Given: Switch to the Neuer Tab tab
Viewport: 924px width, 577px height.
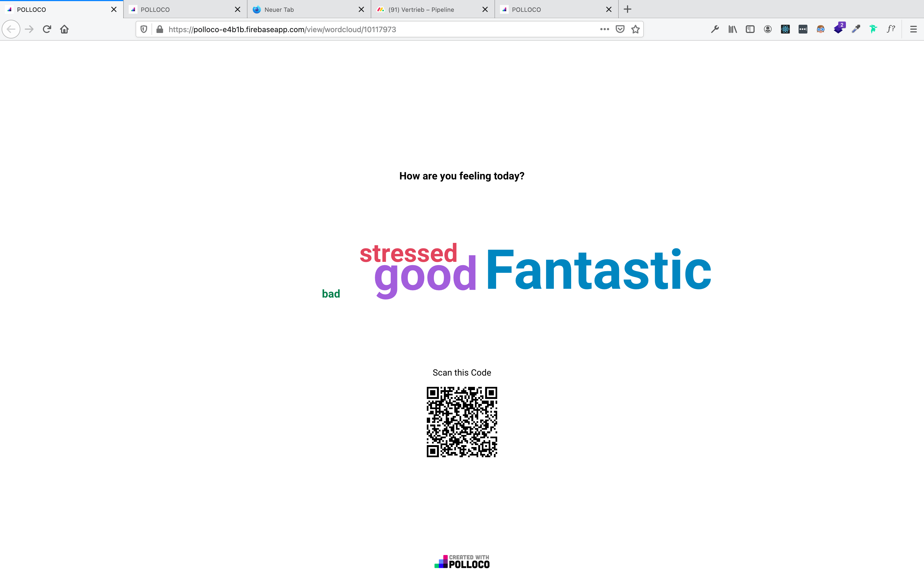Looking at the screenshot, I should pos(279,10).
